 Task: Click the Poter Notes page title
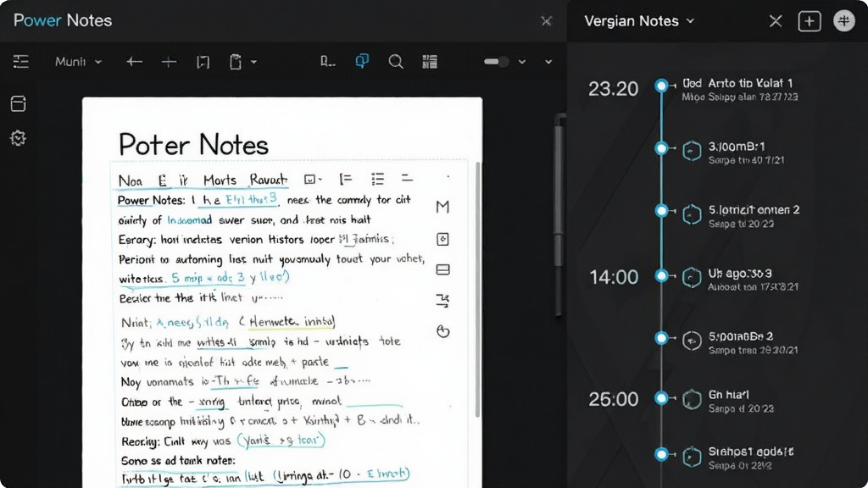[193, 145]
